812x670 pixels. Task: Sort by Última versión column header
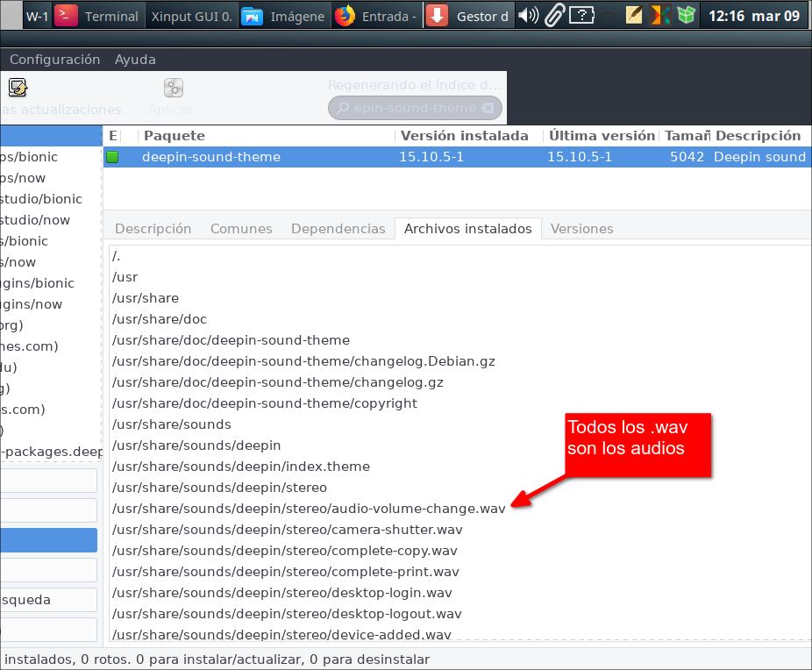pos(602,136)
